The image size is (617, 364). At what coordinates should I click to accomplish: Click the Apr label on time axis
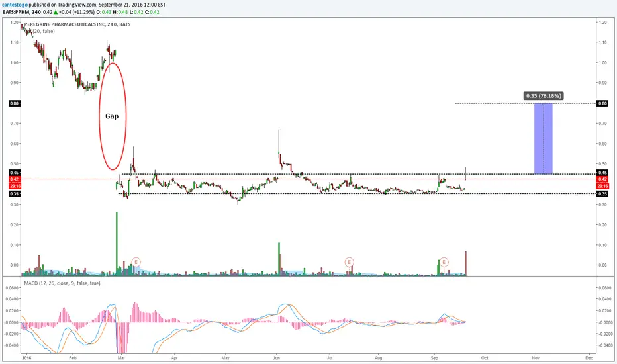[x=174, y=358]
